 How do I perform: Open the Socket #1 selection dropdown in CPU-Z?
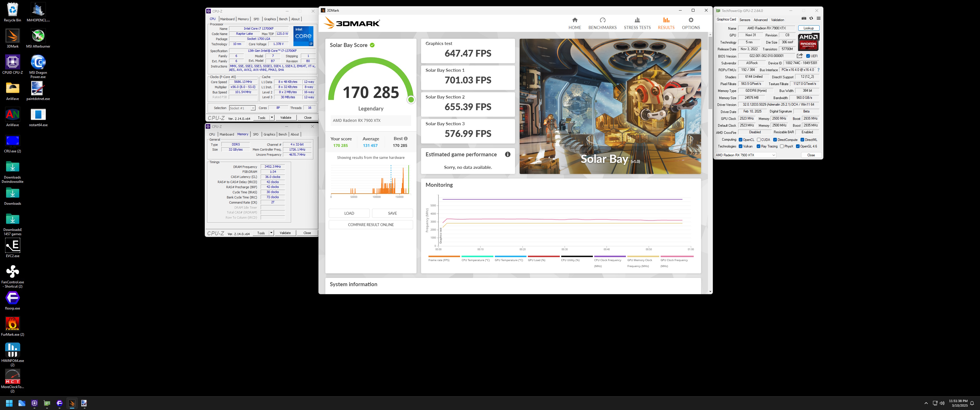click(x=242, y=108)
